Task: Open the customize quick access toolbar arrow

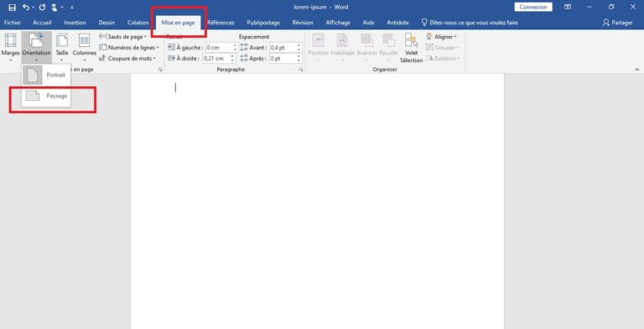Action: [72, 8]
